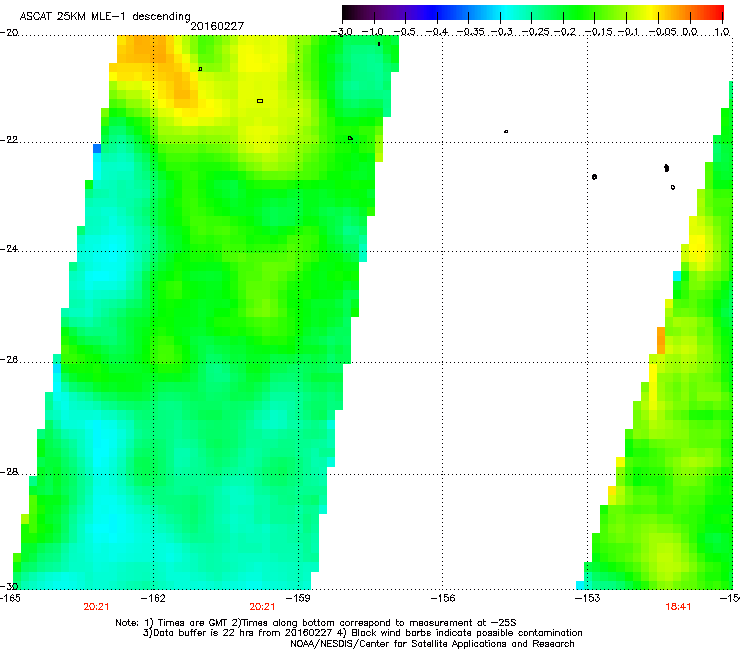
Task: Click the -22 latitude axis label
Action: click(x=9, y=140)
